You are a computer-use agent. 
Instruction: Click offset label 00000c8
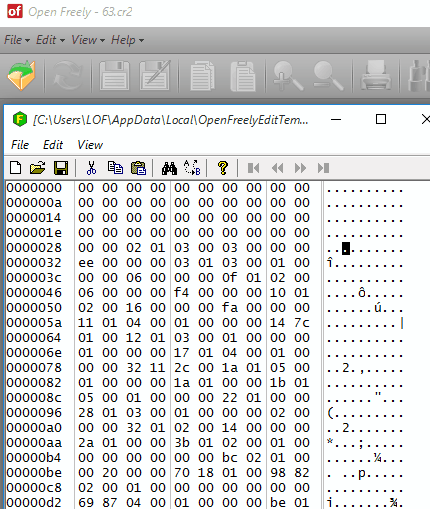(34, 488)
